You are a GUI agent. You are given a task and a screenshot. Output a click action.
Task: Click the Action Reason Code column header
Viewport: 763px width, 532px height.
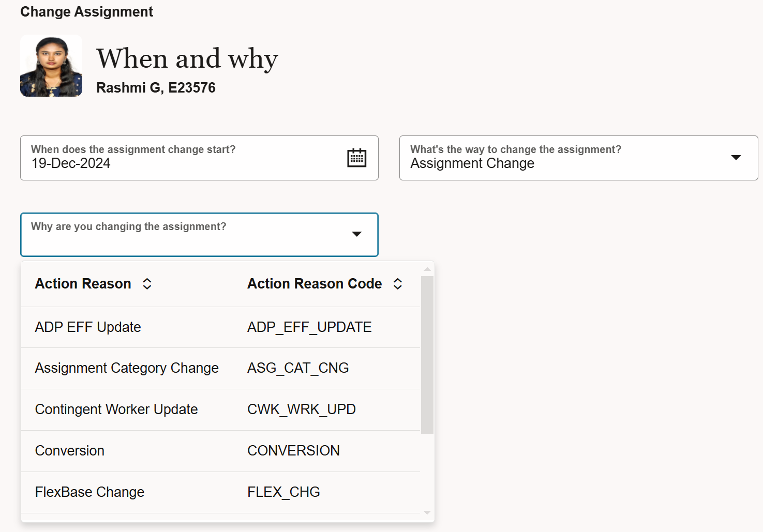tap(315, 284)
